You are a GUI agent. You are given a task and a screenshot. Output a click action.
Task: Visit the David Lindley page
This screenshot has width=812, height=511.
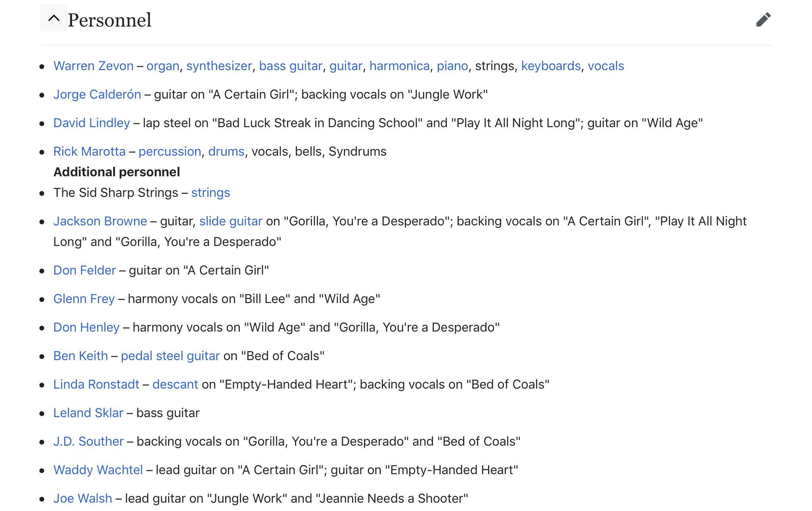pyautogui.click(x=92, y=123)
